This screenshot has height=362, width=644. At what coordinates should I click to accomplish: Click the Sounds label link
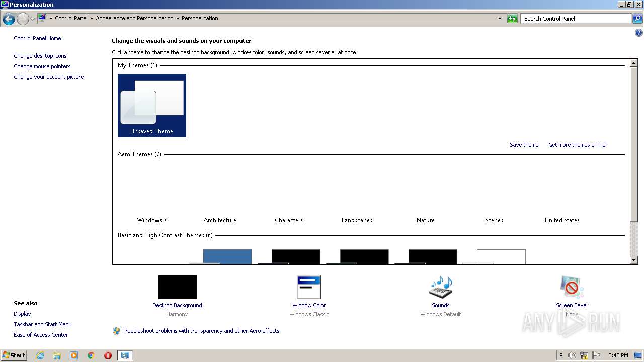tap(441, 305)
